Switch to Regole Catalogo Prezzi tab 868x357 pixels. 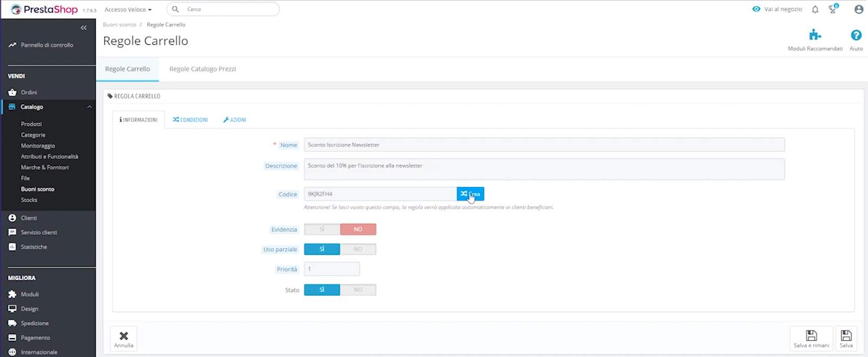[202, 69]
